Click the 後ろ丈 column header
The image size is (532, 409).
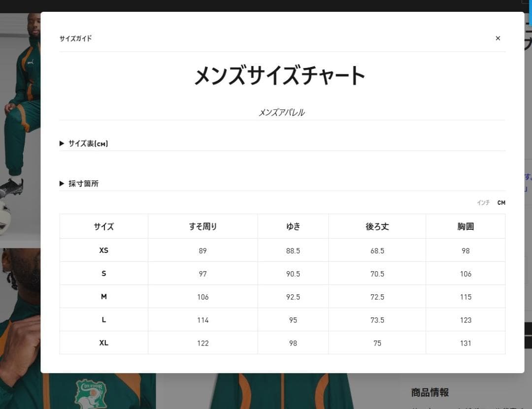(377, 226)
